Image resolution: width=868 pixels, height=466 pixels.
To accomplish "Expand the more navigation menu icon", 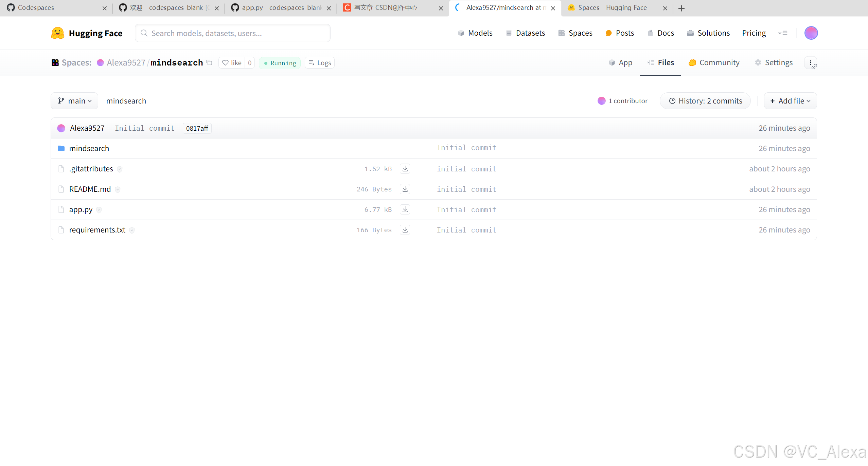I will click(x=783, y=33).
